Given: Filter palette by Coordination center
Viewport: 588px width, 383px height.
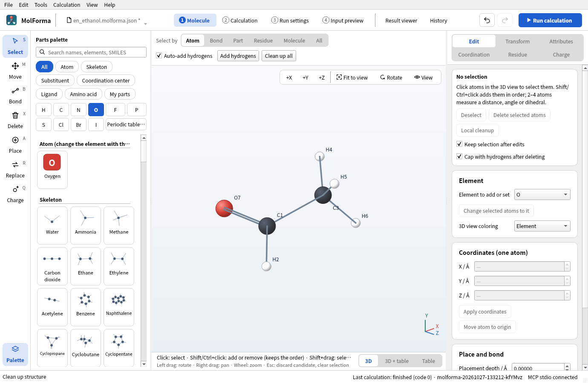Looking at the screenshot, I should click(106, 80).
